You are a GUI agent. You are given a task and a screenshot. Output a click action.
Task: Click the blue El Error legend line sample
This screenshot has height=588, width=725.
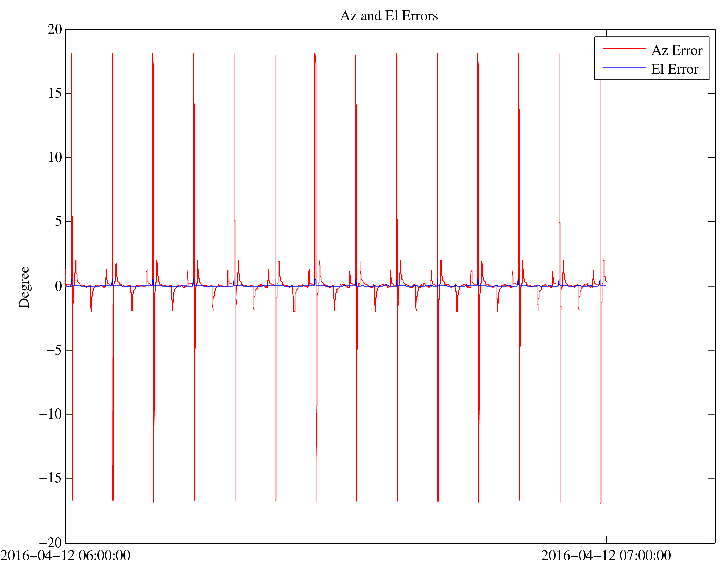coord(624,67)
